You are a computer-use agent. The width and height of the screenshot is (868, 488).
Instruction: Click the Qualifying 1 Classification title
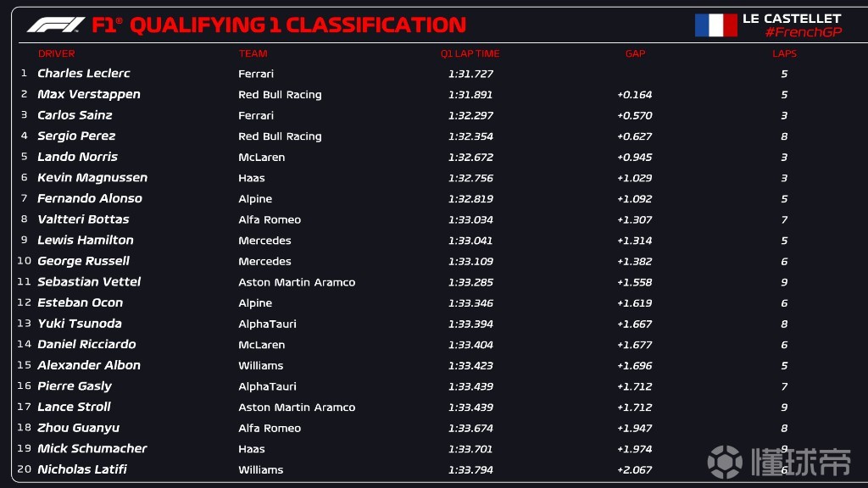298,25
